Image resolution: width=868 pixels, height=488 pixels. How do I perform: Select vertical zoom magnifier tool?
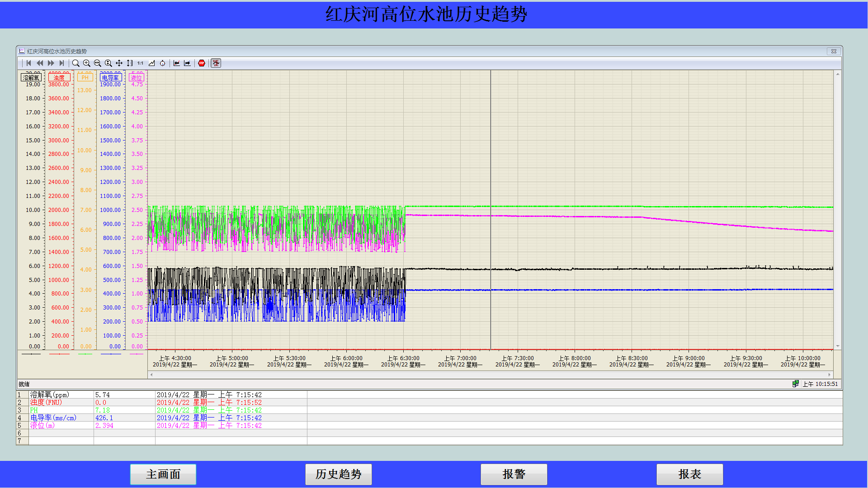coord(108,63)
